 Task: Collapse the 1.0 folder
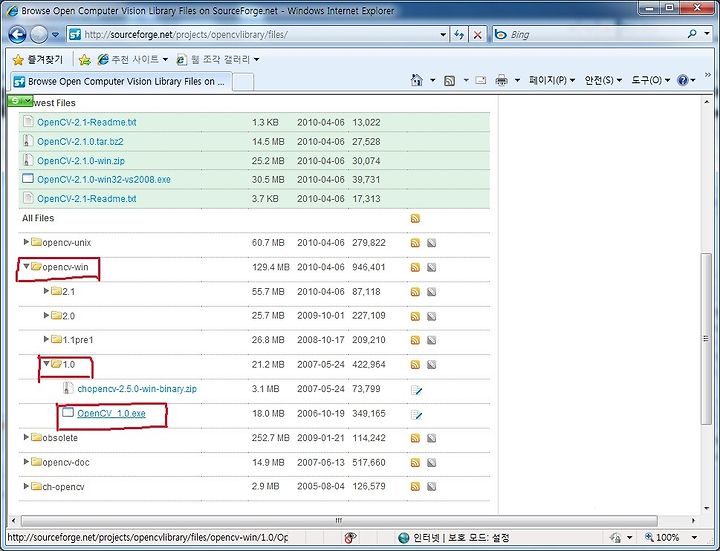46,364
